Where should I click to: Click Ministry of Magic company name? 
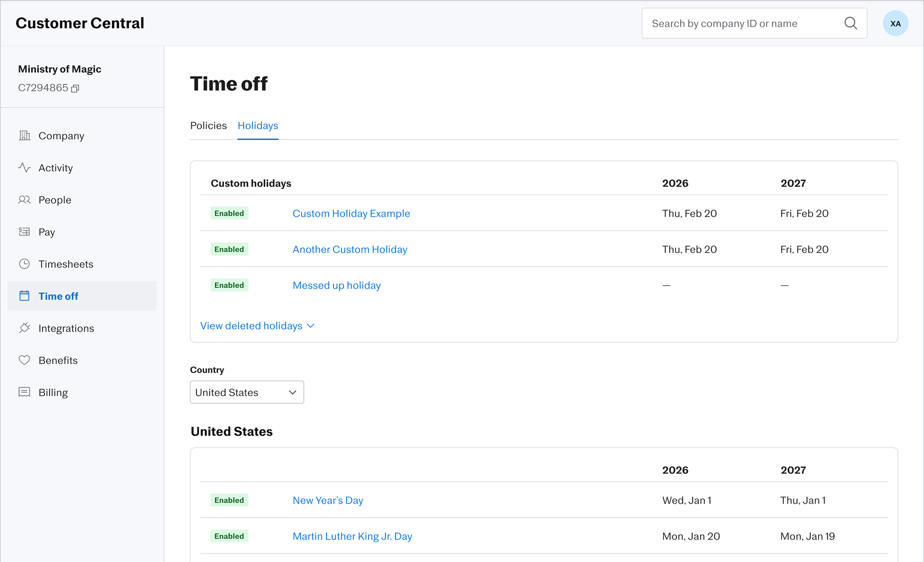pyautogui.click(x=60, y=69)
